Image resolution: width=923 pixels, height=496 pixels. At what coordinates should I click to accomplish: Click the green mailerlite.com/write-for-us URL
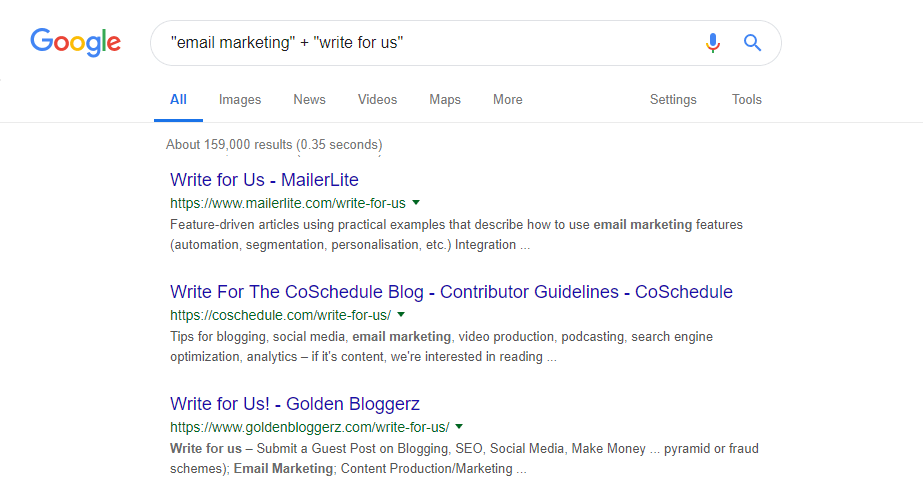(x=288, y=203)
